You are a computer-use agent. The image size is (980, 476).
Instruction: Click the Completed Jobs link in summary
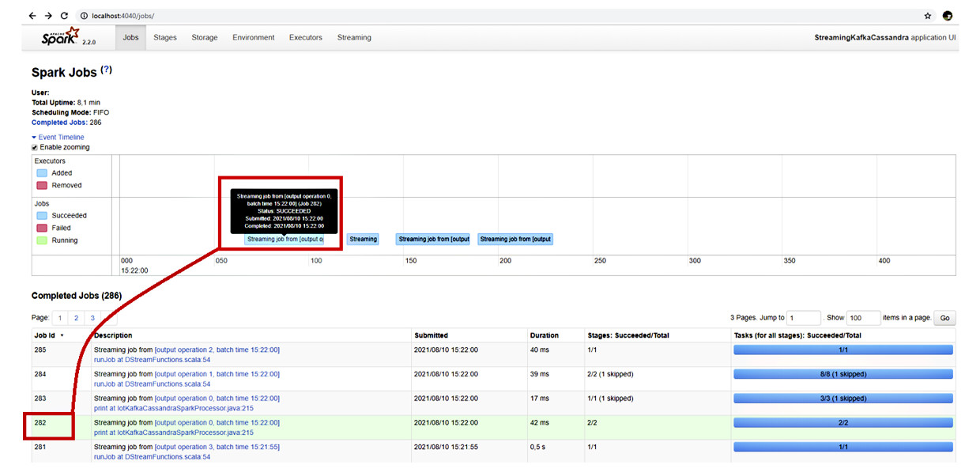click(x=59, y=123)
